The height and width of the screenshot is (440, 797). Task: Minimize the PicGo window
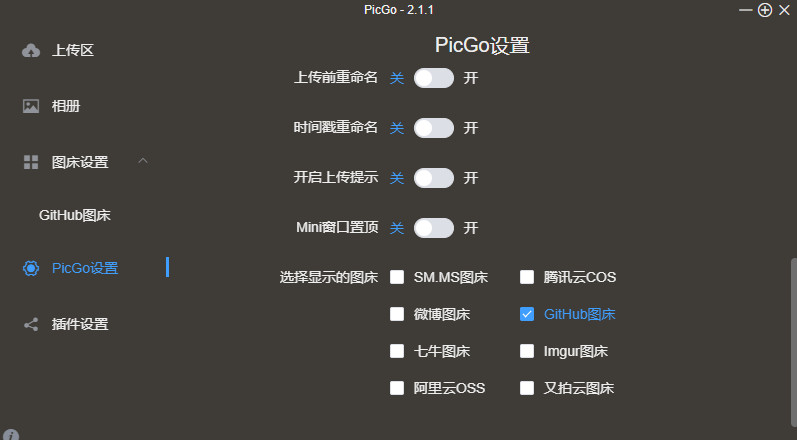(x=745, y=10)
